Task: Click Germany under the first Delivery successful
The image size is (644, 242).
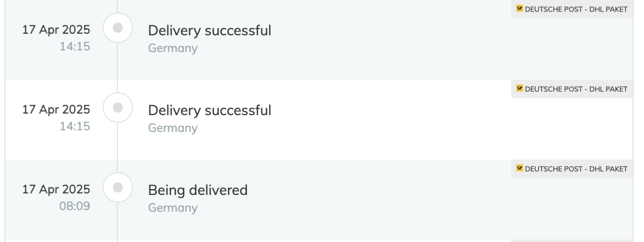Action: [173, 48]
